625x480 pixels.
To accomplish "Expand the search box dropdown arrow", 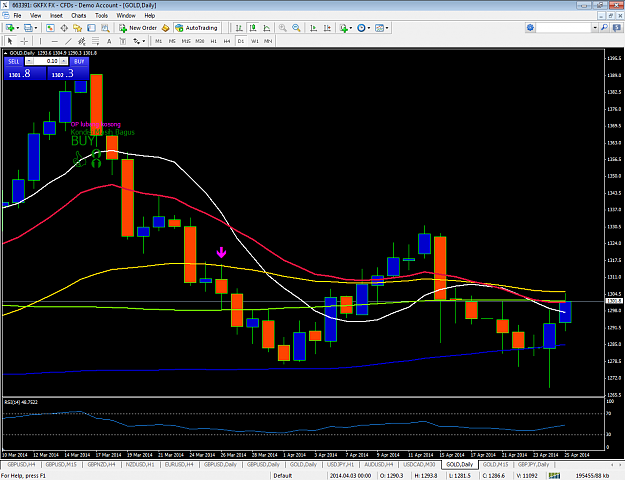I will click(595, 28).
